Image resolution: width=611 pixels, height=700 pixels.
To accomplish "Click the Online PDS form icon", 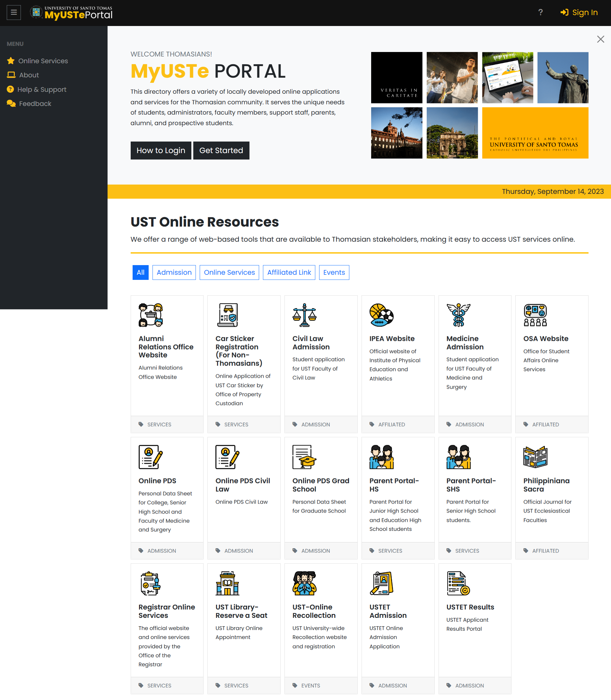I will point(151,457).
